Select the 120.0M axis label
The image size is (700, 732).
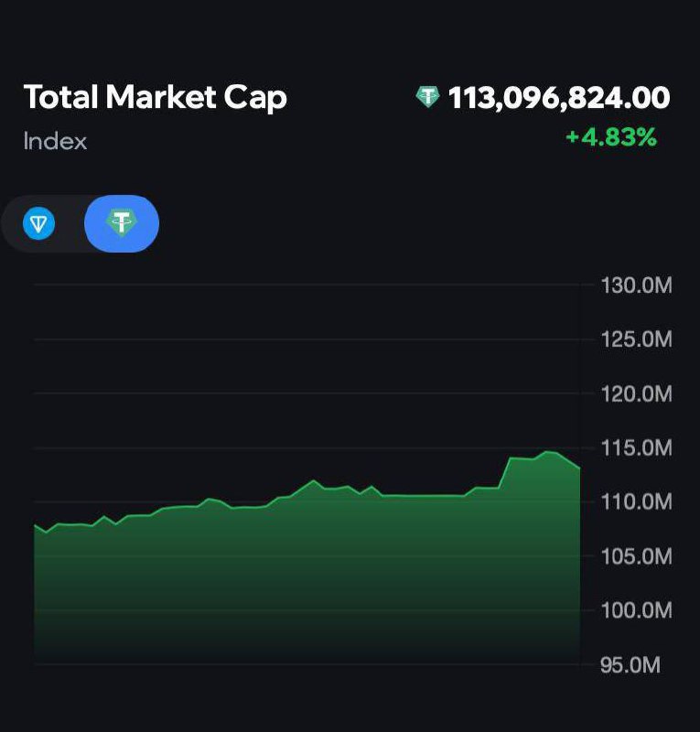click(x=636, y=394)
